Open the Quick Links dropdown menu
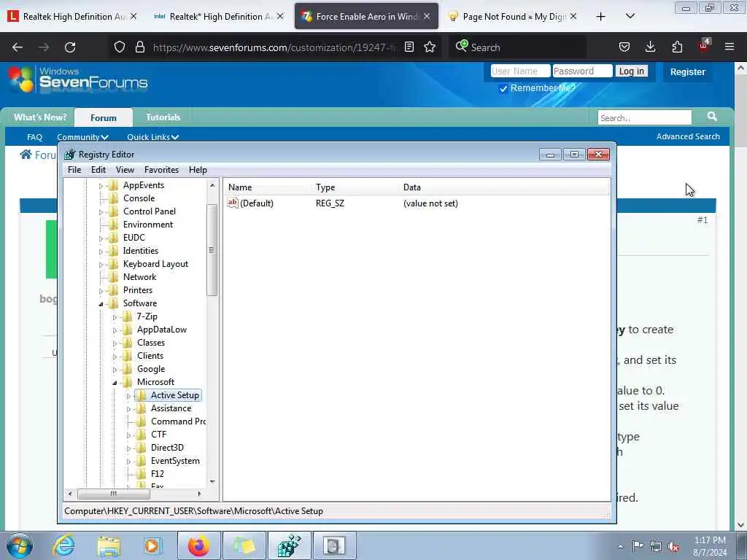This screenshot has width=747, height=560. [x=153, y=137]
